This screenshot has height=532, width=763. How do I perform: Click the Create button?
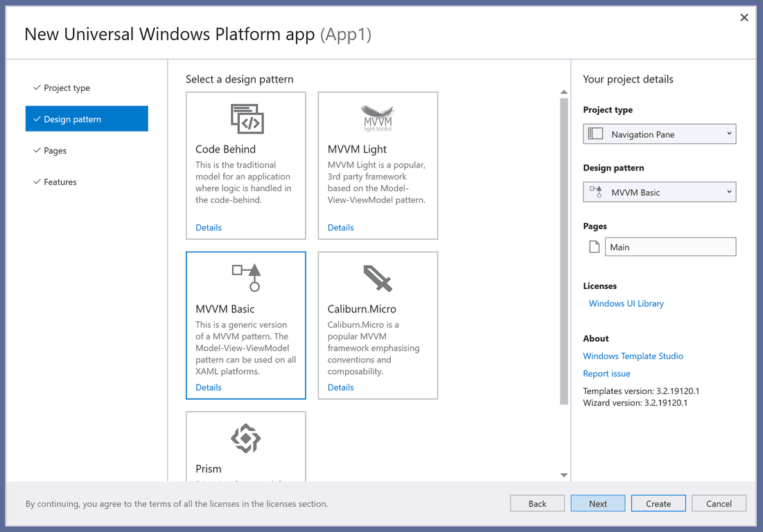coord(658,504)
